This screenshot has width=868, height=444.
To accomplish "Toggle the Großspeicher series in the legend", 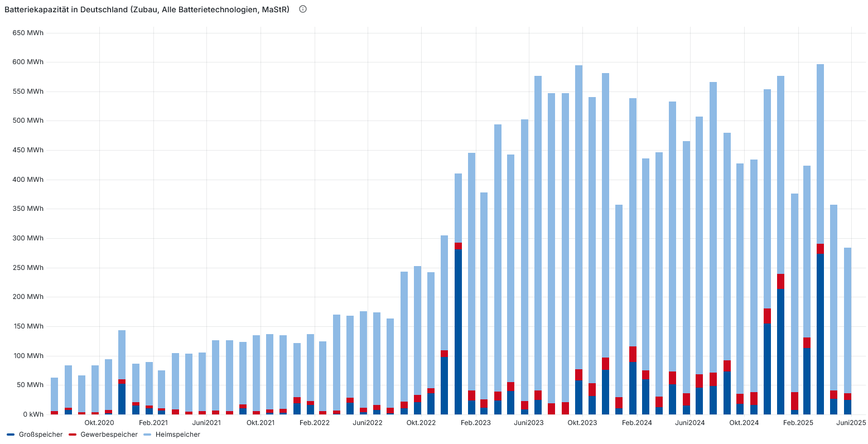I will pos(40,435).
